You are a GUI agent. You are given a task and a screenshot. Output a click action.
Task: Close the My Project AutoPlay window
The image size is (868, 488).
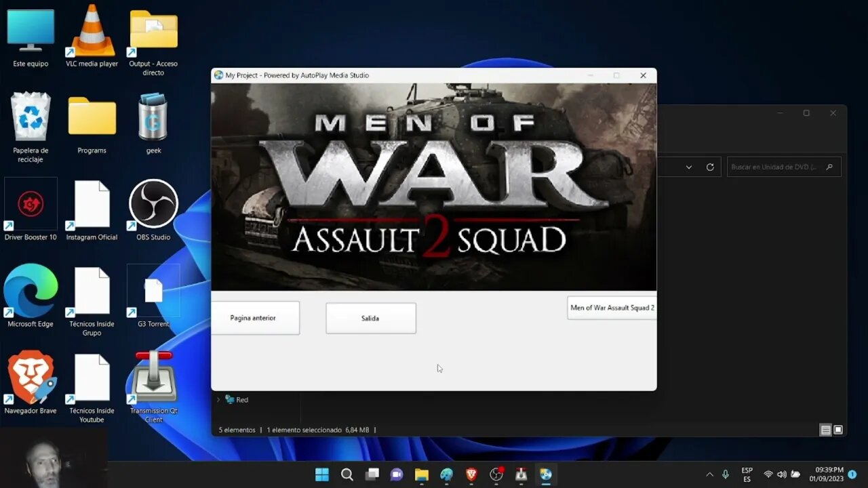(643, 75)
